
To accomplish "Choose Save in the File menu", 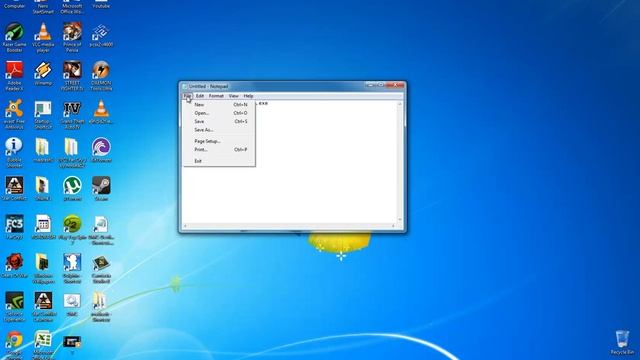I will [219, 122].
